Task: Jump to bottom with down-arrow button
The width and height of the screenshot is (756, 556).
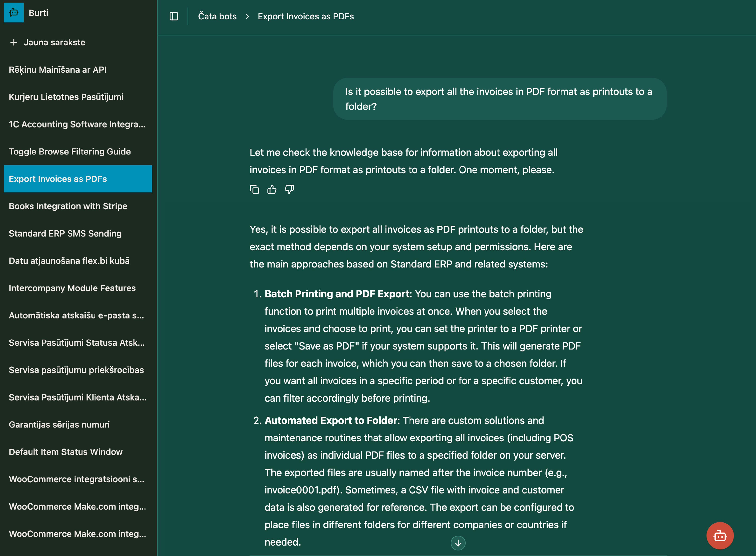Action: 458,543
